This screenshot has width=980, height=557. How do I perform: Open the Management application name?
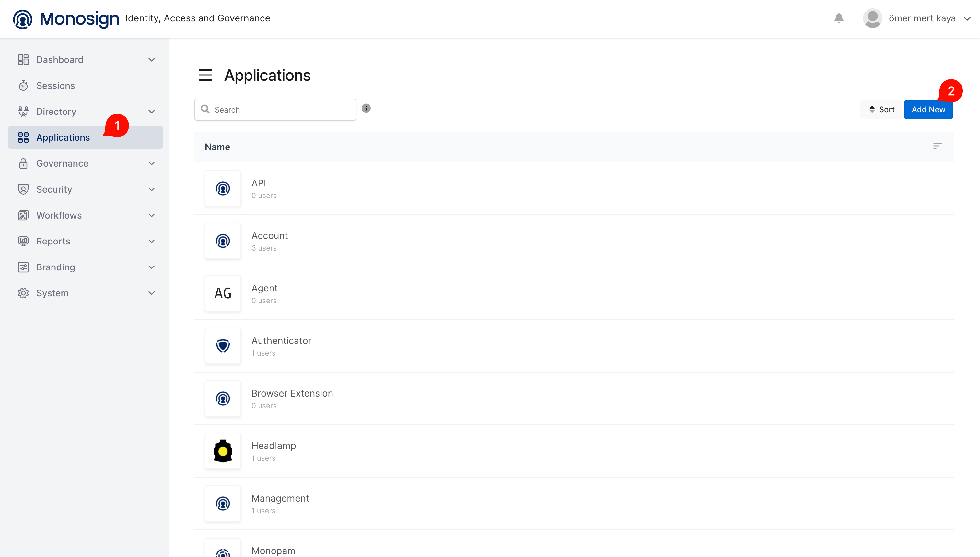click(280, 498)
